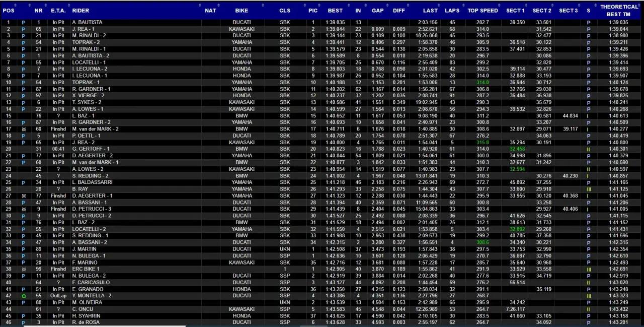Click the pit P icon in R. de ROSA row
Screen dimensions: 644x327
(x=23, y=322)
